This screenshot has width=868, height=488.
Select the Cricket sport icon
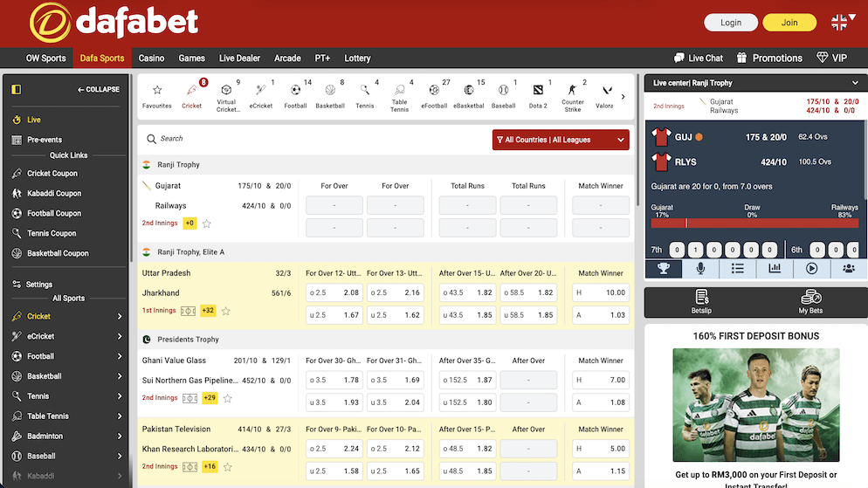click(x=191, y=96)
